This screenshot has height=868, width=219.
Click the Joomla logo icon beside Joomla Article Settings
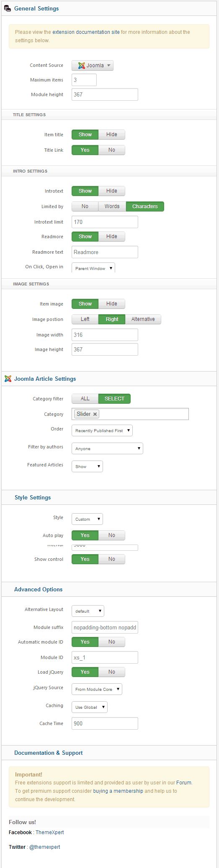point(8,379)
